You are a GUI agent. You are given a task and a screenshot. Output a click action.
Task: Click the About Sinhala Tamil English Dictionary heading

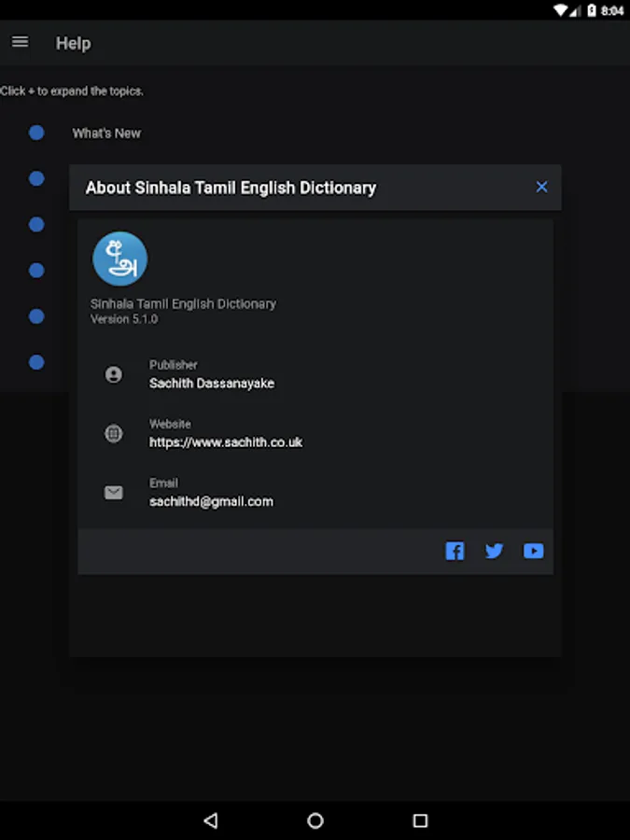[x=231, y=188]
